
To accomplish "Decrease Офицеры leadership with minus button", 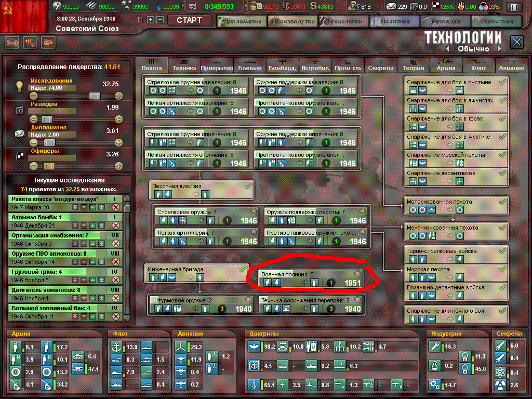I will pos(34,166).
